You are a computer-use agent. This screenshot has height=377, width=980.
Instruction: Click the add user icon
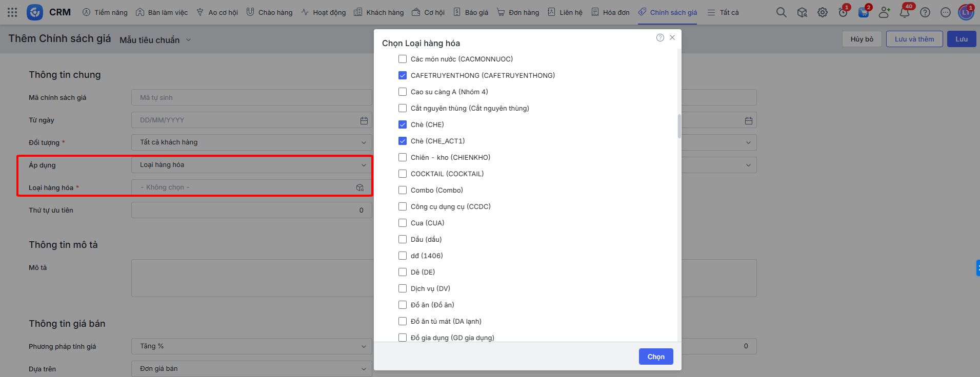(884, 12)
